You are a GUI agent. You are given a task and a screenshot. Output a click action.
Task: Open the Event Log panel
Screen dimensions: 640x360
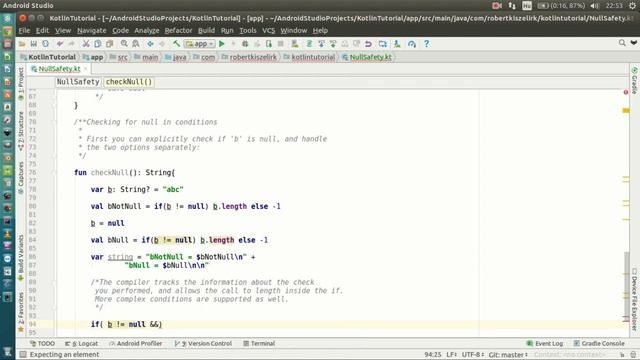[545, 344]
